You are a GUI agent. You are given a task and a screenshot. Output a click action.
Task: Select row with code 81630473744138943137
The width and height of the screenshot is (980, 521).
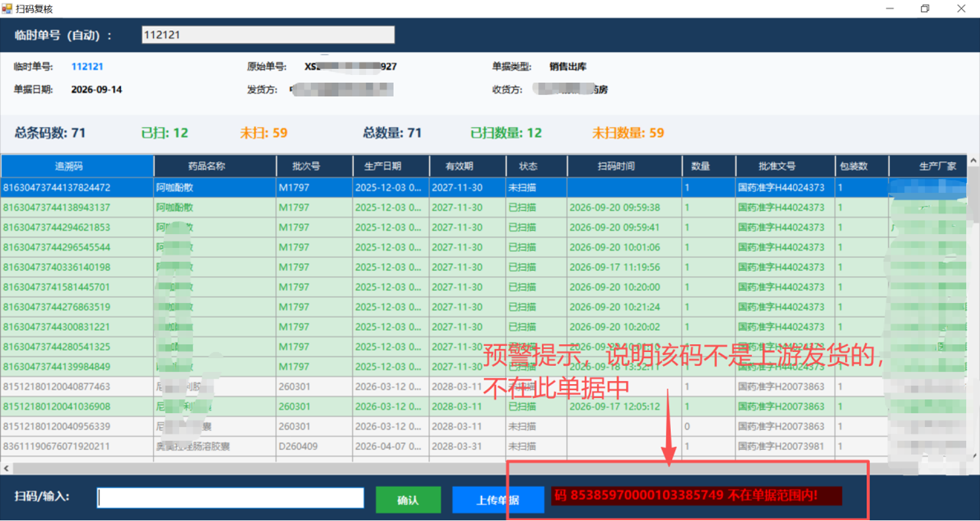484,207
